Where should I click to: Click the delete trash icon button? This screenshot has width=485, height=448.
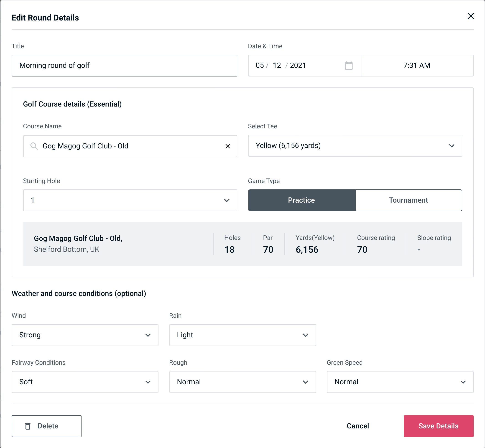(x=29, y=426)
